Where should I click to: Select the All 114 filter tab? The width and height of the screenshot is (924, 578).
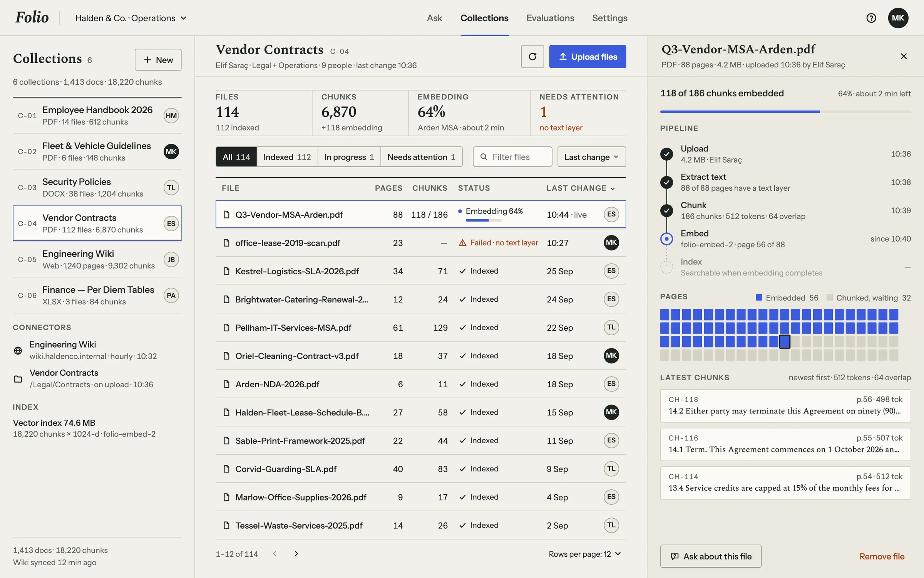click(236, 157)
